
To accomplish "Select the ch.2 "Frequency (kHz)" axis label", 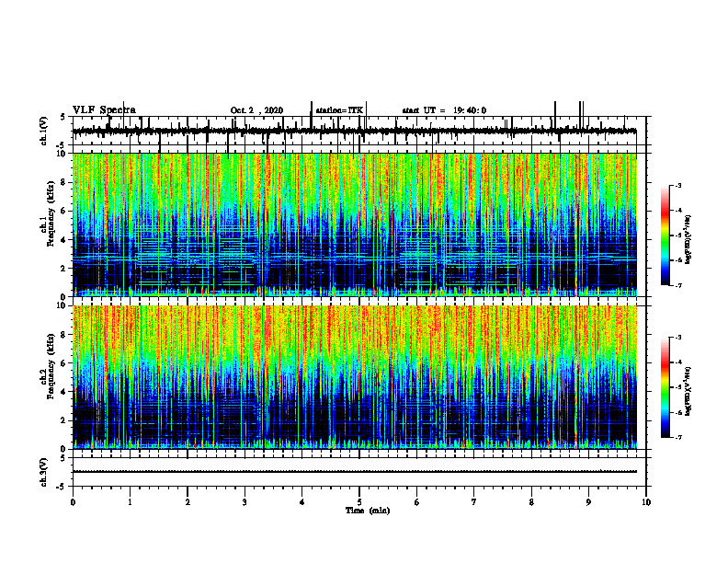I will [x=51, y=366].
